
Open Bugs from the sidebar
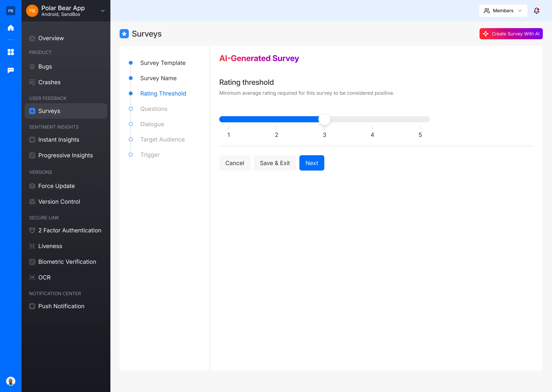[45, 66]
